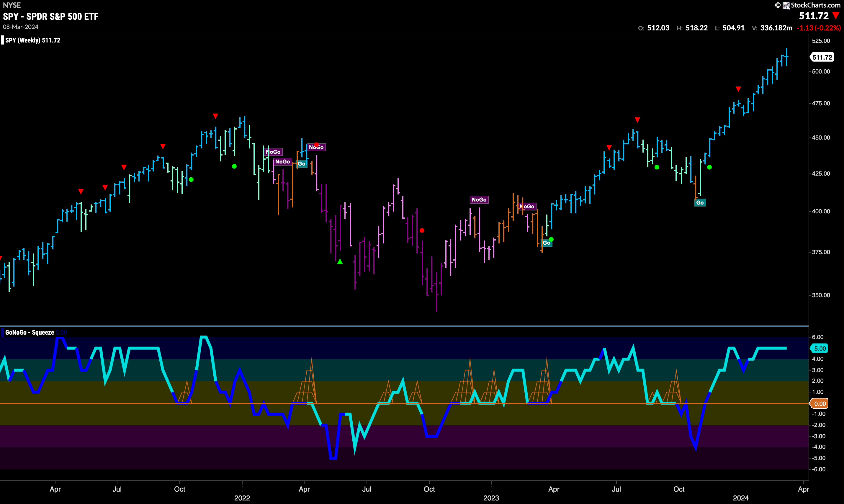
Task: Click the SPY - SPDR S&P 500 ETF title
Action: 50,16
